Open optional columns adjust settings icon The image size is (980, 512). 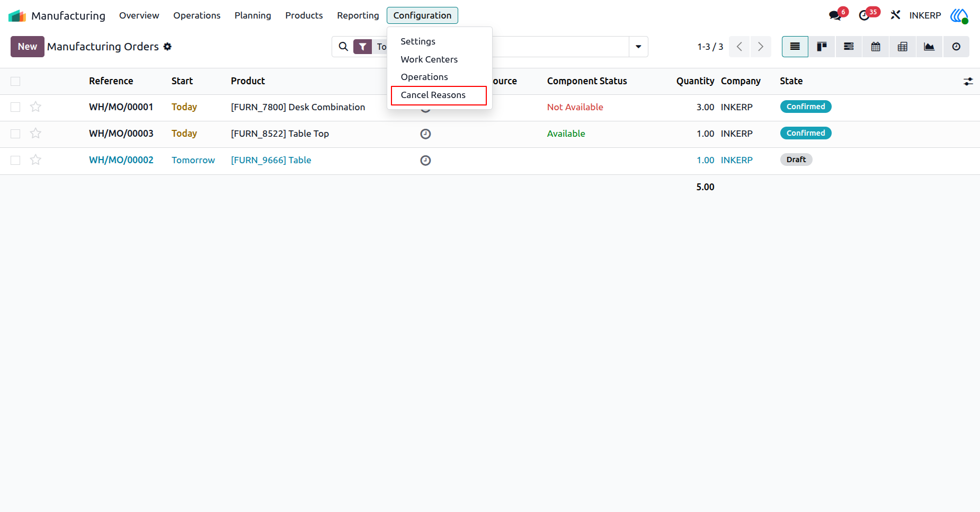(968, 82)
